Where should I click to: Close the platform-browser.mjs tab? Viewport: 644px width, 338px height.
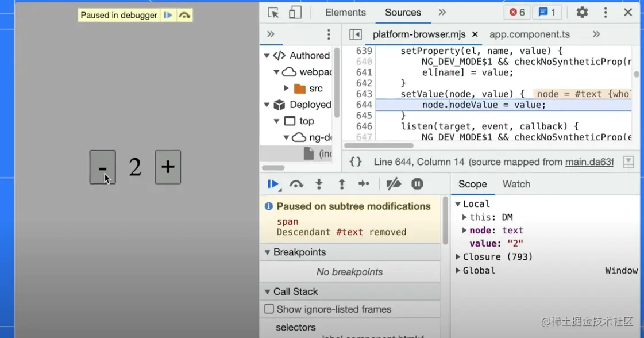pos(475,34)
